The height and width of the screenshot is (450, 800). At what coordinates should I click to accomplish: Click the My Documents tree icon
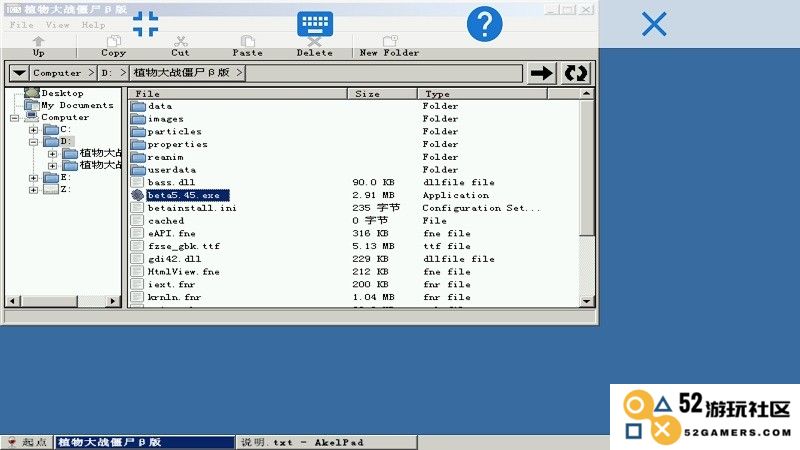click(32, 105)
